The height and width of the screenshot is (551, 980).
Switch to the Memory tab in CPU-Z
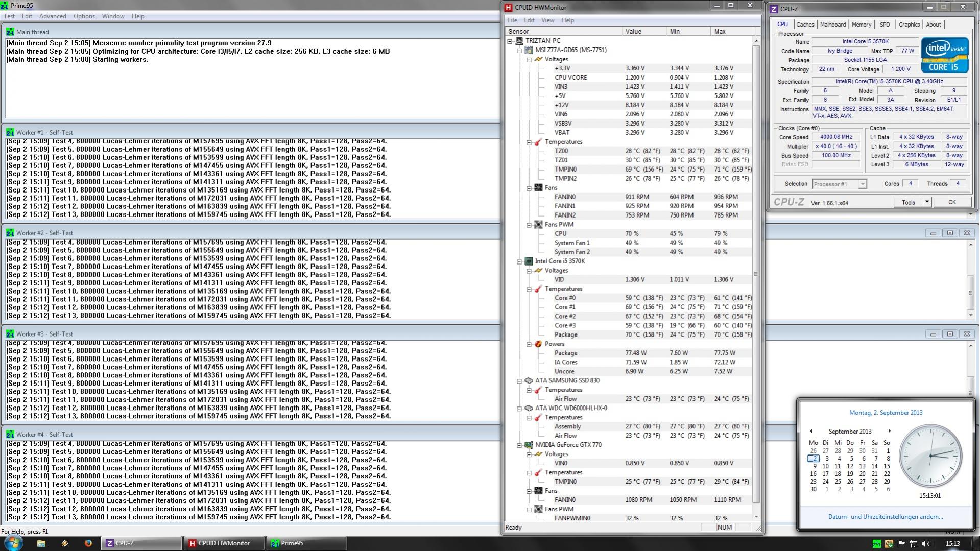coord(862,25)
